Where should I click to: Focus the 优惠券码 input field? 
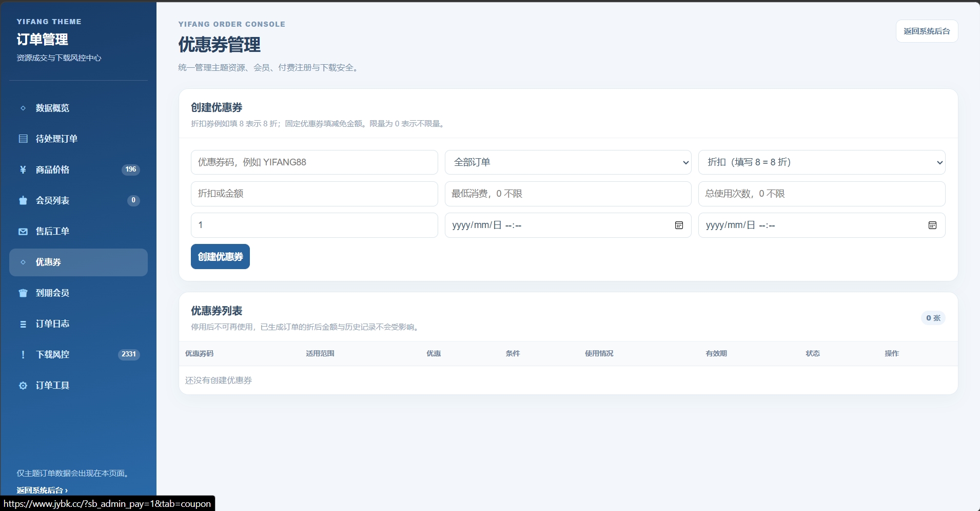coord(315,162)
